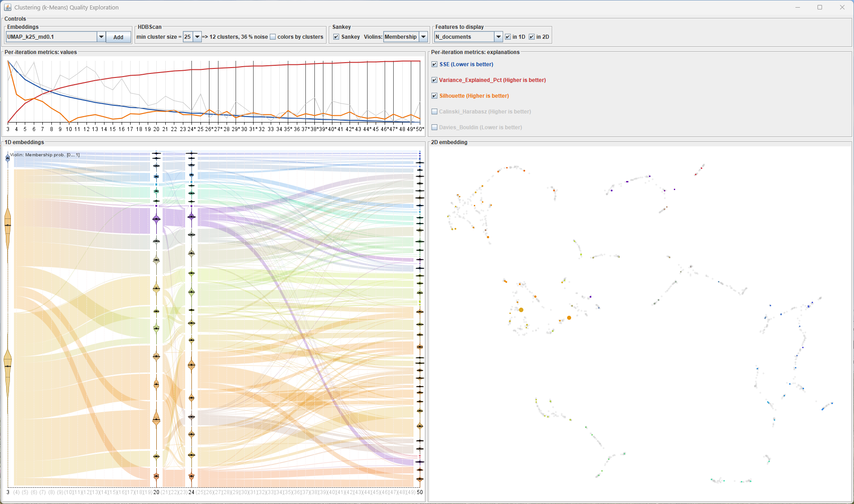Viewport: 854px width, 504px height.
Task: Toggle the in 2D checkbox
Action: click(532, 37)
